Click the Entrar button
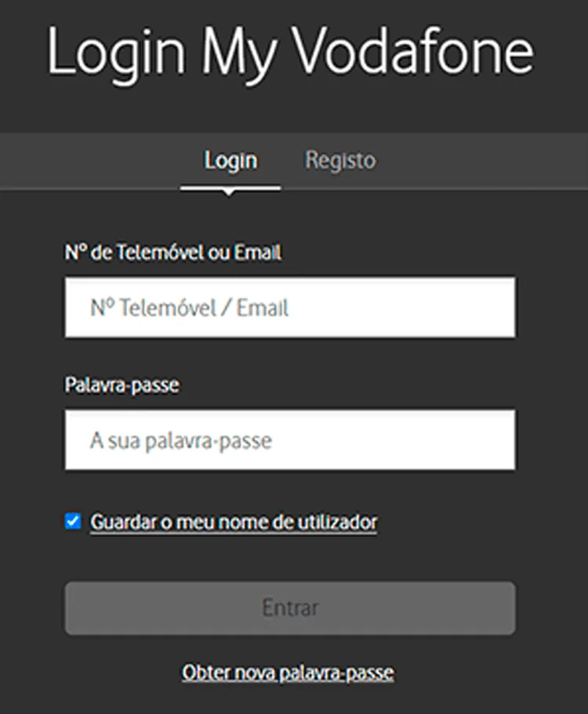This screenshot has width=588, height=714. tap(290, 608)
